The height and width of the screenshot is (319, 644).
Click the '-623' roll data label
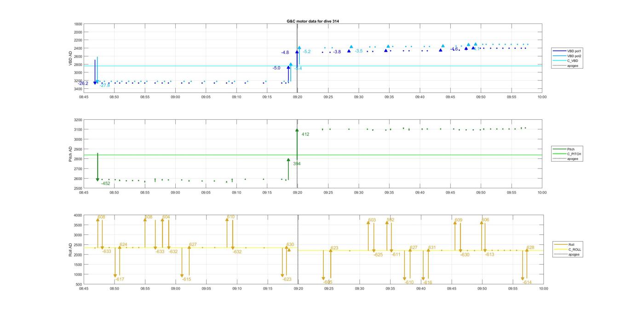point(287,279)
